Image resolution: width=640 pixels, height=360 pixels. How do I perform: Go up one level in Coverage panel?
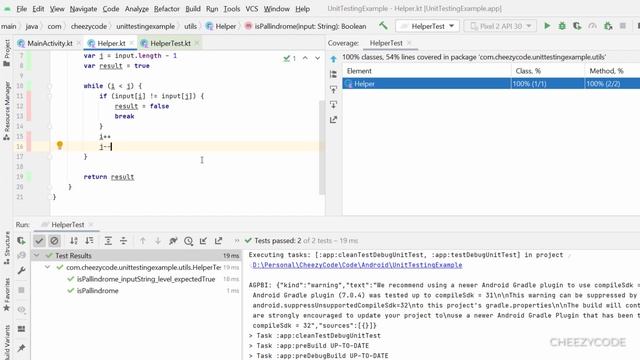tap(333, 59)
